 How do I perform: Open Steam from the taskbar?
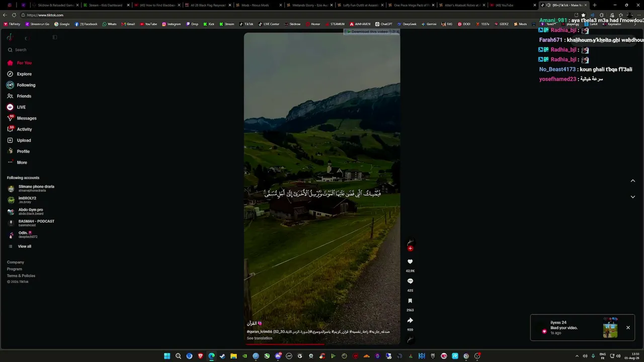pos(222,356)
